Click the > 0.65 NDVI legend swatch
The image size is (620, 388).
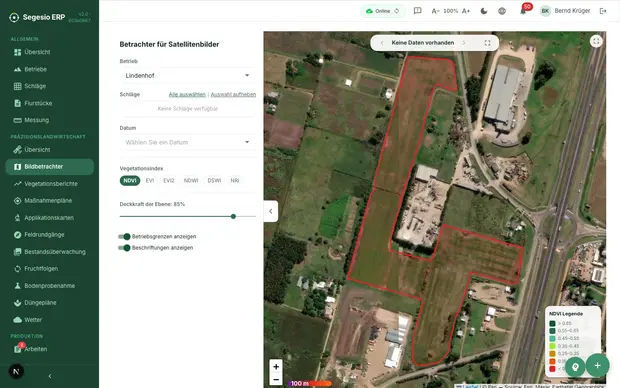[552, 324]
